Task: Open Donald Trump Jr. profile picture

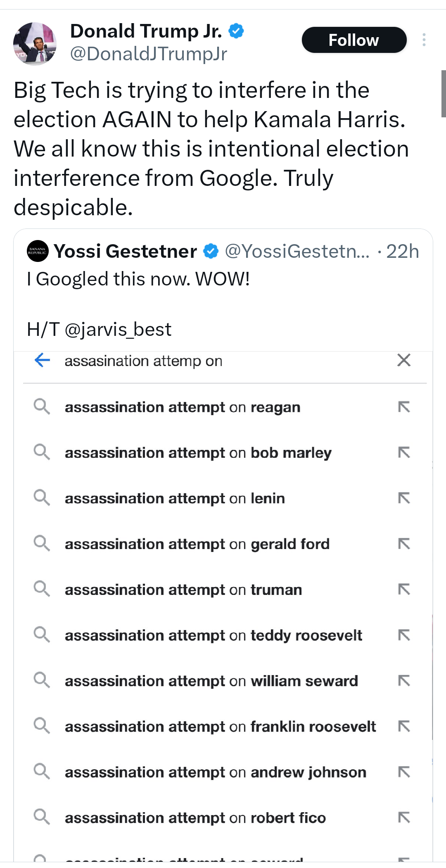Action: point(35,43)
